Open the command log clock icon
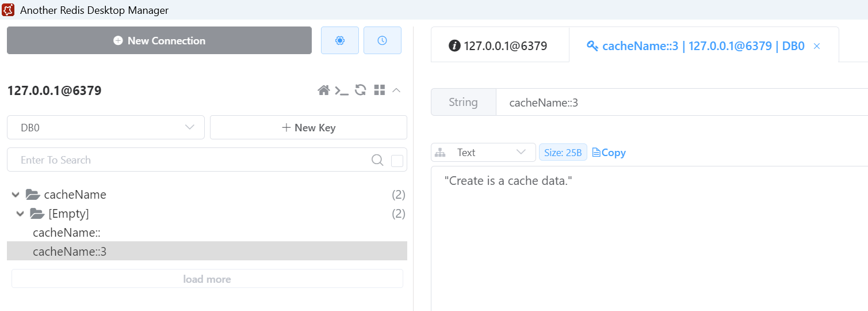The image size is (868, 311). pyautogui.click(x=382, y=40)
